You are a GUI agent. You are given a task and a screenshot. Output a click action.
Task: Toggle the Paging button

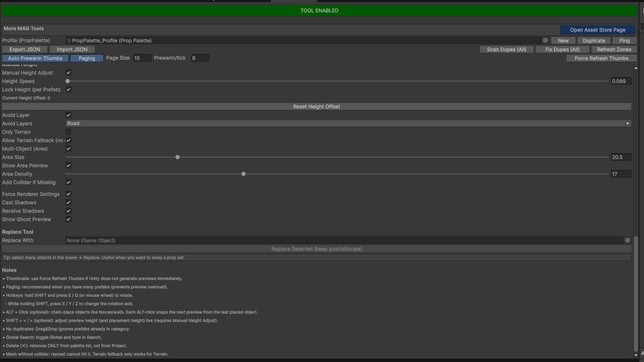click(86, 58)
